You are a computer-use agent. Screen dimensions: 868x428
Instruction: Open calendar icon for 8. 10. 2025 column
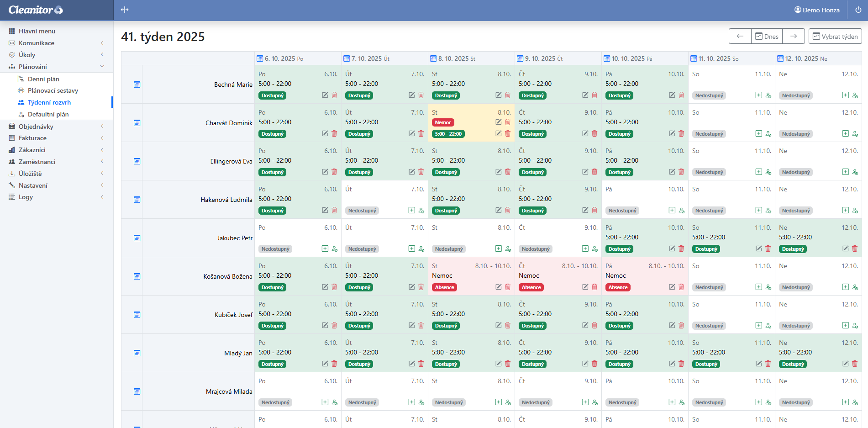coord(433,58)
